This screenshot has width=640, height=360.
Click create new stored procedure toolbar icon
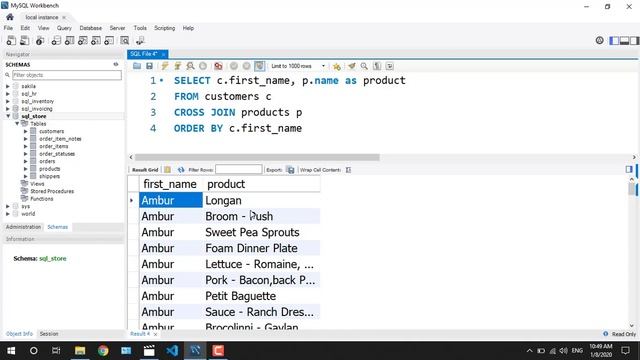(96, 40)
